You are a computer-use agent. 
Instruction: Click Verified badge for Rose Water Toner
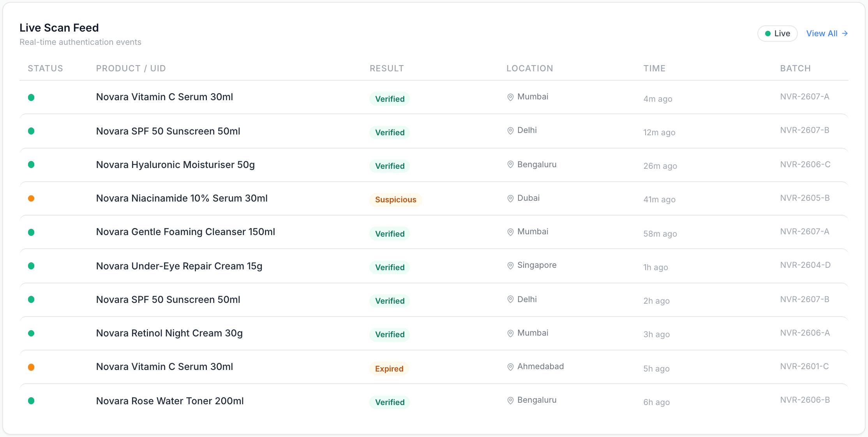pos(390,402)
